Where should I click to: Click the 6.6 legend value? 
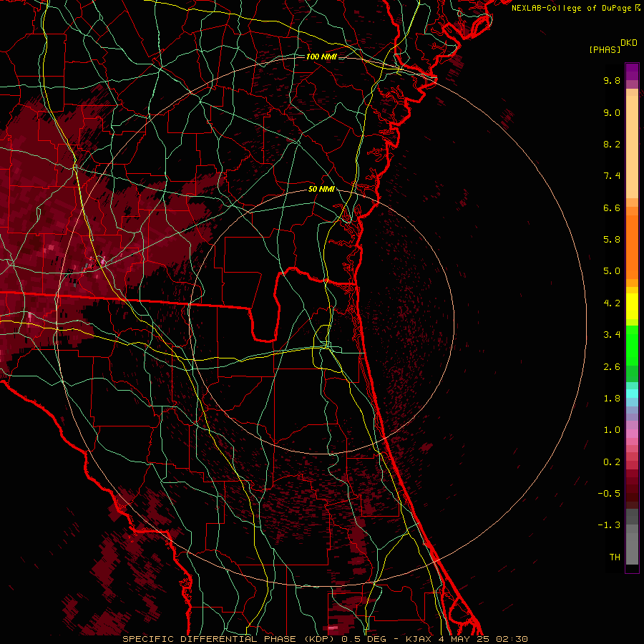tap(612, 208)
